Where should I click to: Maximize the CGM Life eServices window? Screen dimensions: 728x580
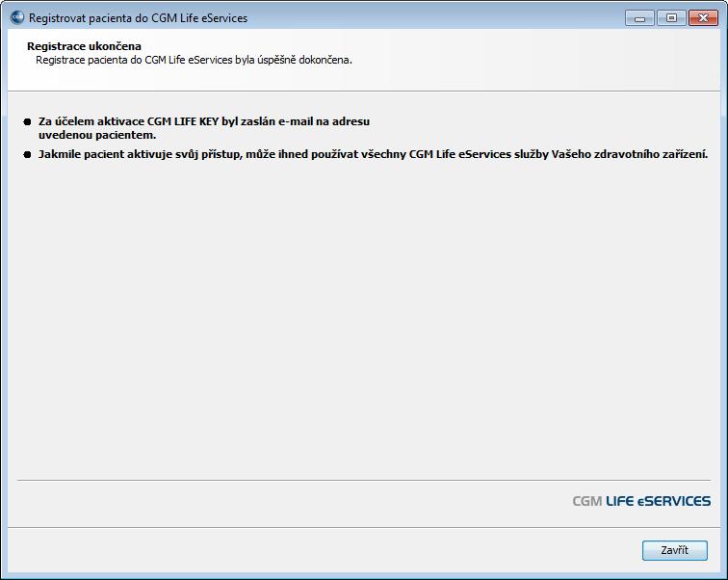click(x=671, y=18)
